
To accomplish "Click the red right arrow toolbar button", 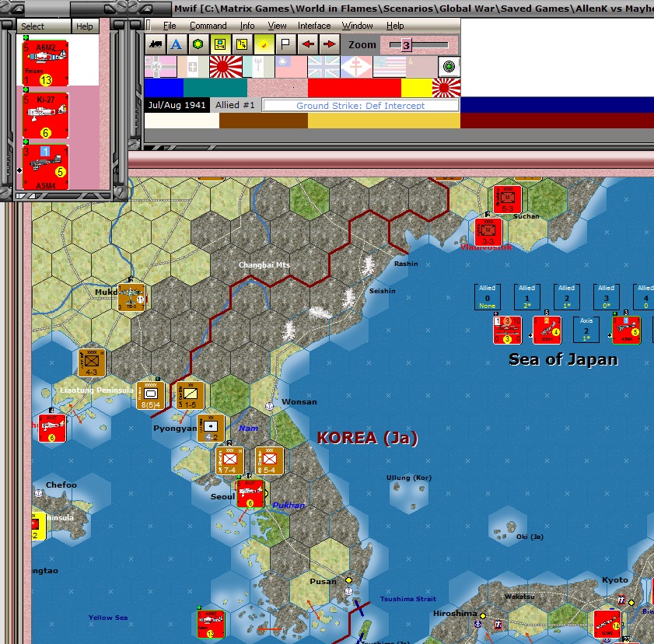I will 329,44.
